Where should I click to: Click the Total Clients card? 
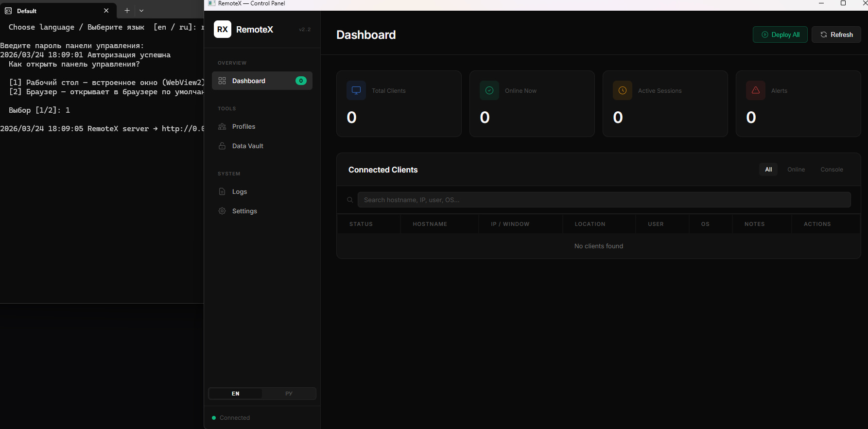coord(399,103)
